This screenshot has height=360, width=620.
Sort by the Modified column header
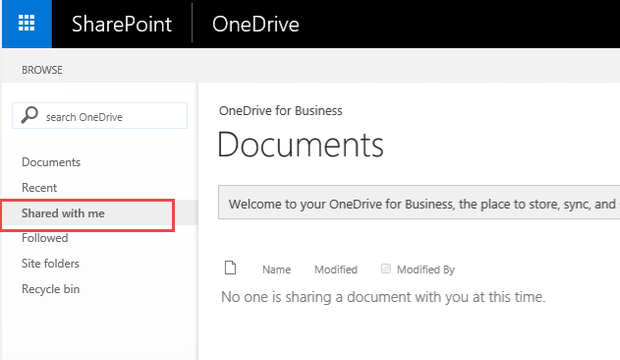336,269
